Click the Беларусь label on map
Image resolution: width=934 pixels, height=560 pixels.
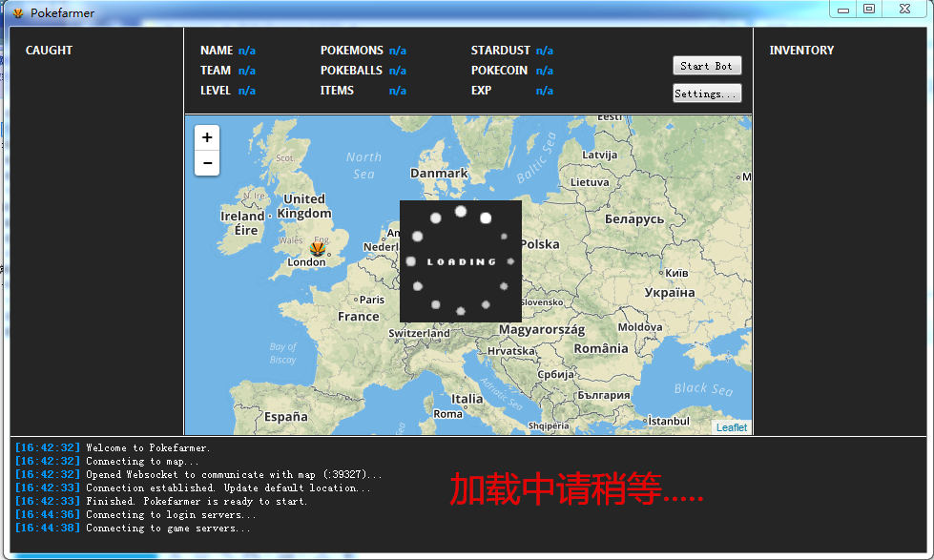634,219
